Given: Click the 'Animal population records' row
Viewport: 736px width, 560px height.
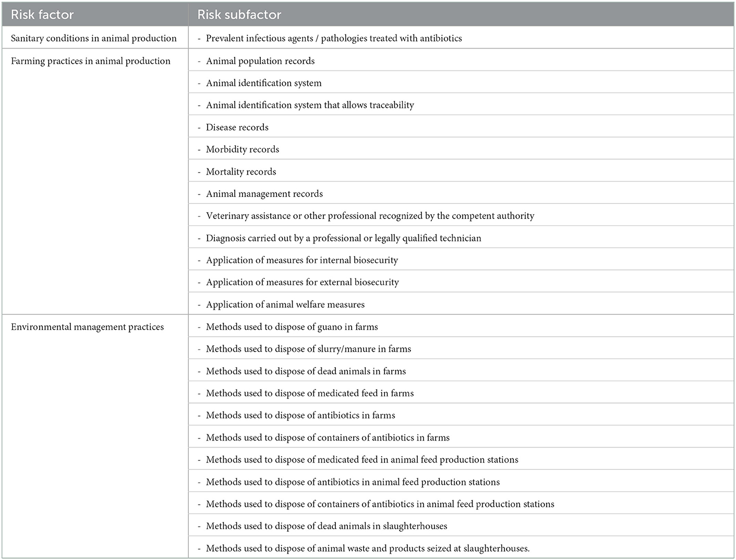Looking at the screenshot, I should (x=461, y=60).
